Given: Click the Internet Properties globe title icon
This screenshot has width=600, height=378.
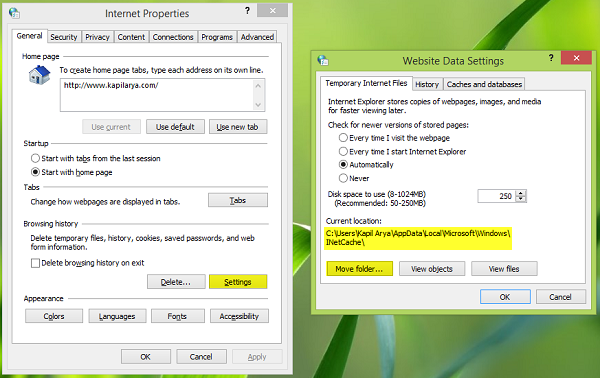Looking at the screenshot, I should tap(14, 13).
